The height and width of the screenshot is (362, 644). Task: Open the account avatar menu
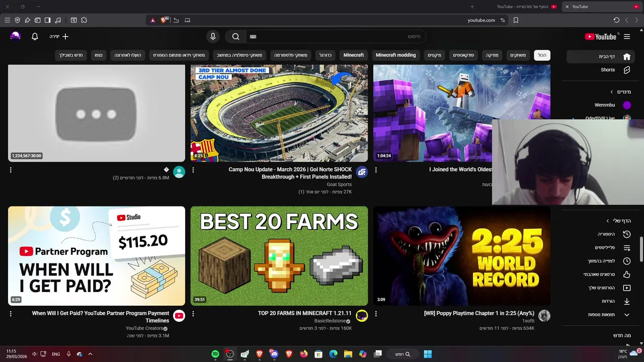tap(16, 36)
